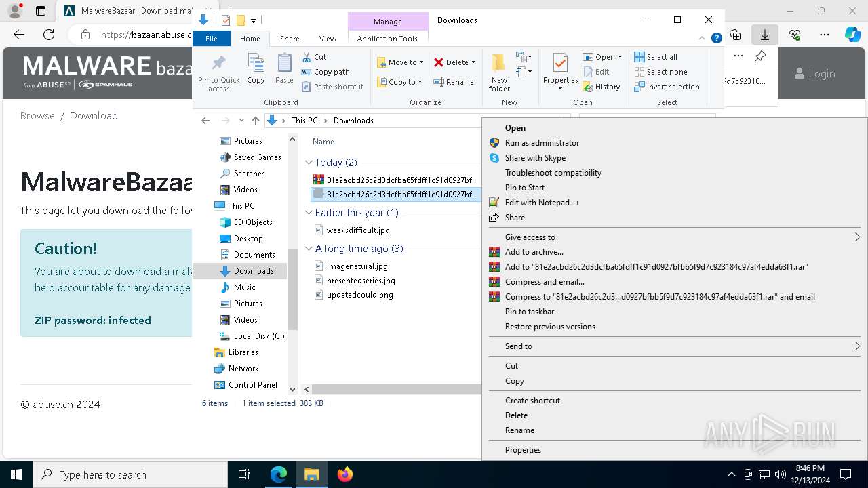Image resolution: width=868 pixels, height=488 pixels.
Task: Click Copy path in ribbon
Action: (325, 72)
